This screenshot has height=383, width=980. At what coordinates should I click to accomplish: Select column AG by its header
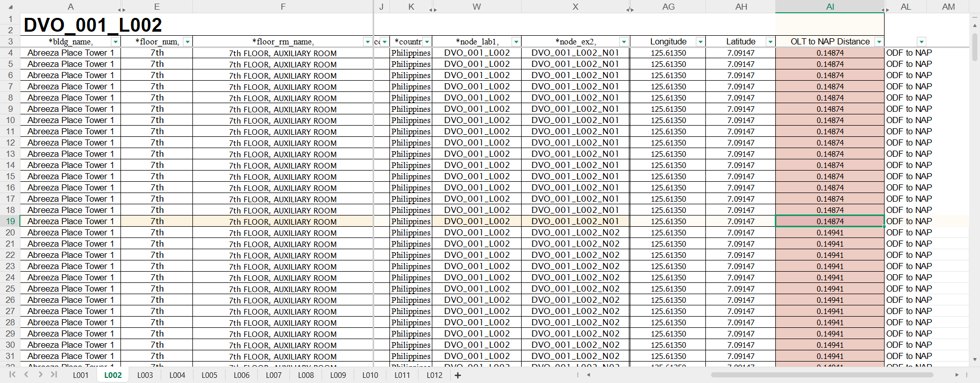668,7
